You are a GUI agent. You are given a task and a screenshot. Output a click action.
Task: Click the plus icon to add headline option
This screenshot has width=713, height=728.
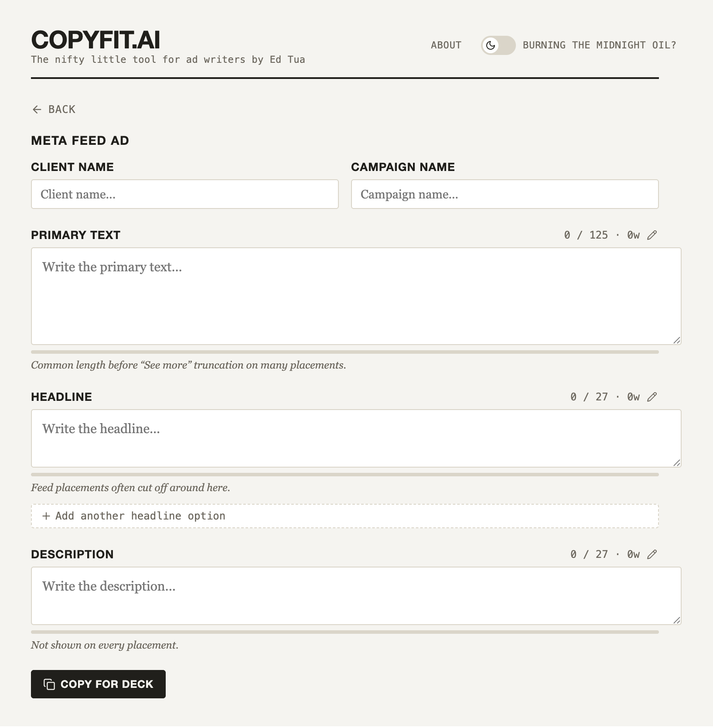[x=46, y=516]
